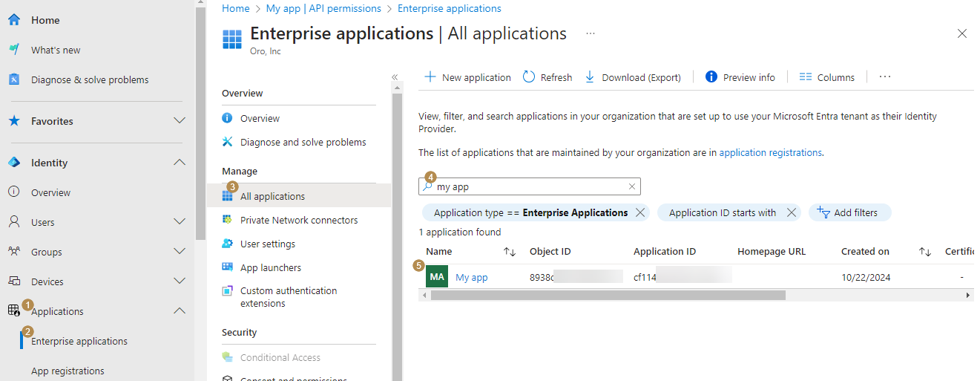Image resolution: width=980 pixels, height=381 pixels.
Task: Collapse the side menu with double-chevron icon
Action: [x=395, y=77]
